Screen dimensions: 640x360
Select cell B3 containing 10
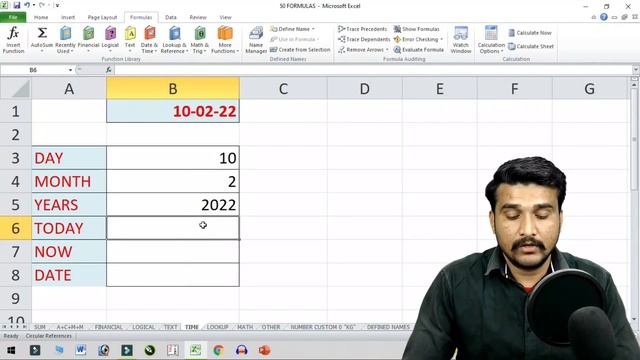tap(173, 158)
